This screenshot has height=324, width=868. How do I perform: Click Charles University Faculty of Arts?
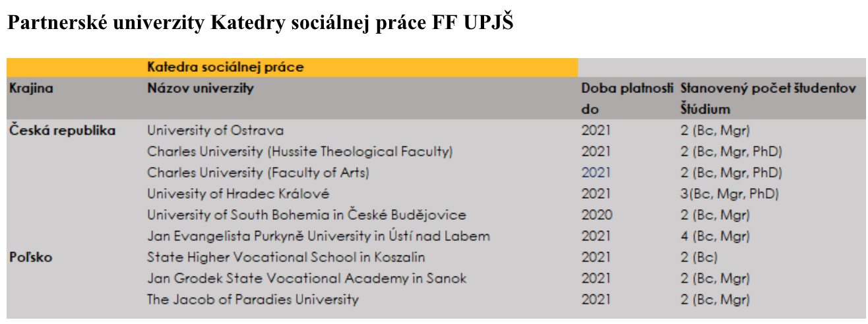[258, 173]
